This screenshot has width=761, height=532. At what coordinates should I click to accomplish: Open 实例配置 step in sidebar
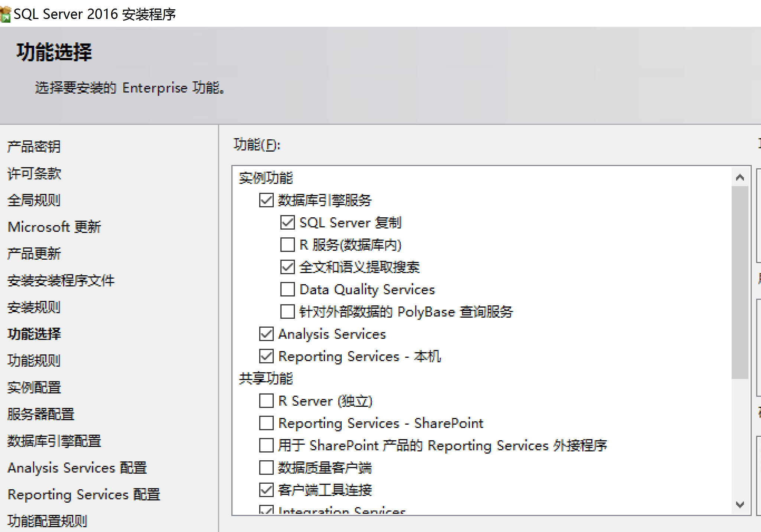[34, 387]
